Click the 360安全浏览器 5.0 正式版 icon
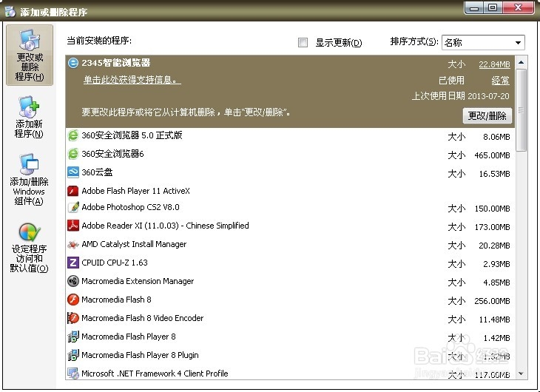Viewport: 540px width, 392px height. coord(73,135)
